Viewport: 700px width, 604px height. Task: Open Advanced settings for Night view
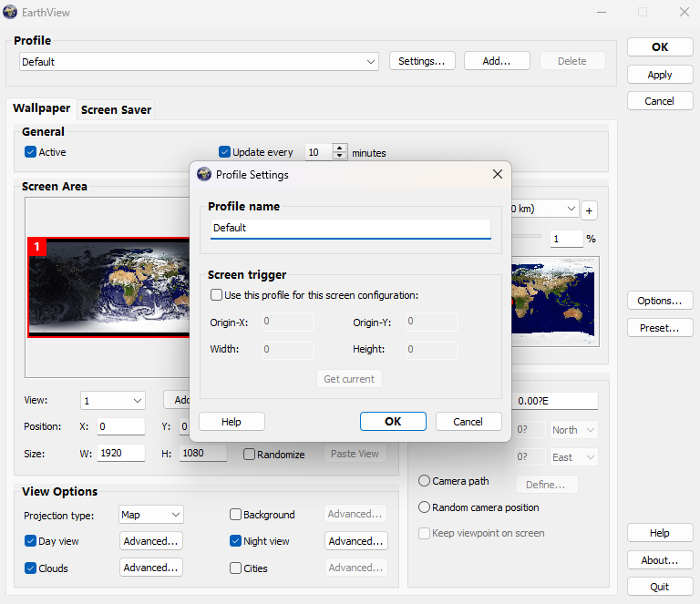click(355, 541)
